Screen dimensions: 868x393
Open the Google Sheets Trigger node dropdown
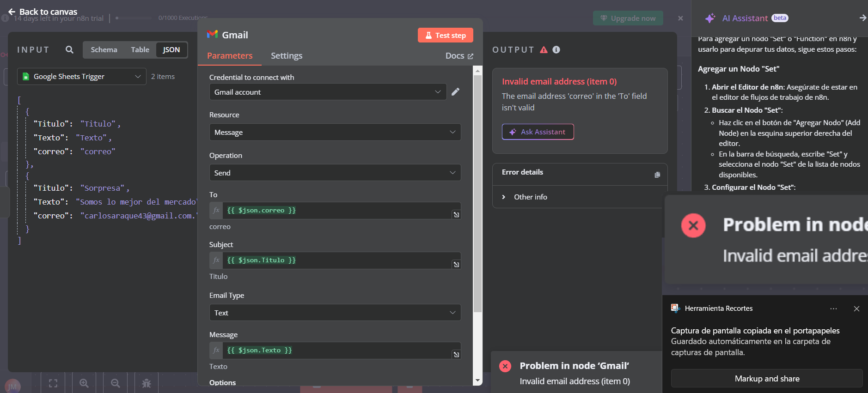coord(82,77)
